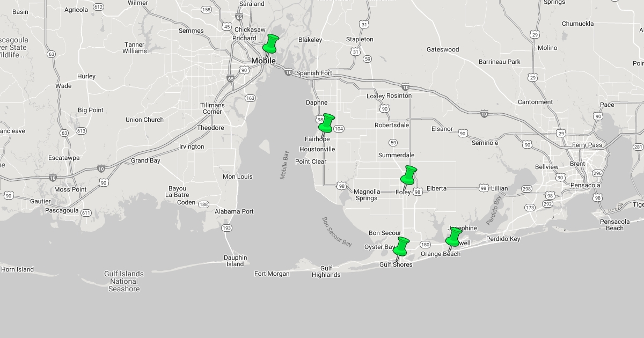Click the Route 180 shield near Gulf Shores
644x338 pixels.
[x=425, y=245]
